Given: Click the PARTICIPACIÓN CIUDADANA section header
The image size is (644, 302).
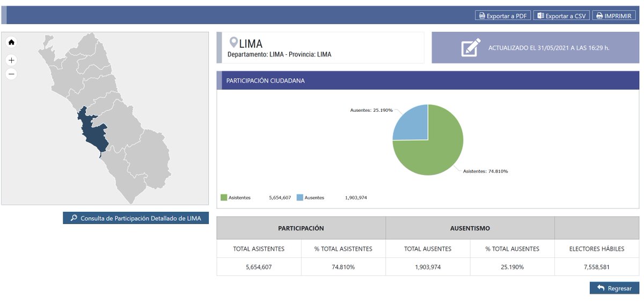Looking at the screenshot, I should 428,80.
